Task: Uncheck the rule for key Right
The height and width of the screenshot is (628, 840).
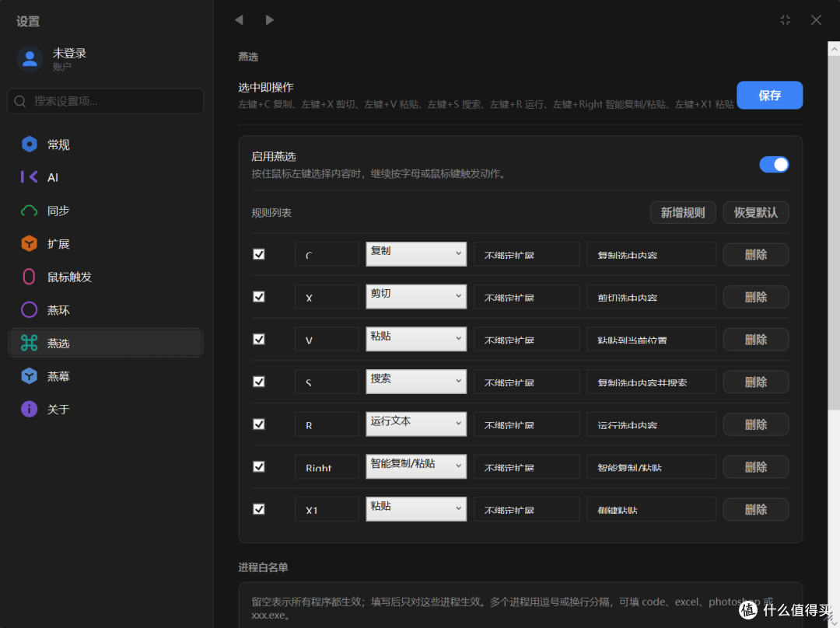Action: click(x=259, y=467)
